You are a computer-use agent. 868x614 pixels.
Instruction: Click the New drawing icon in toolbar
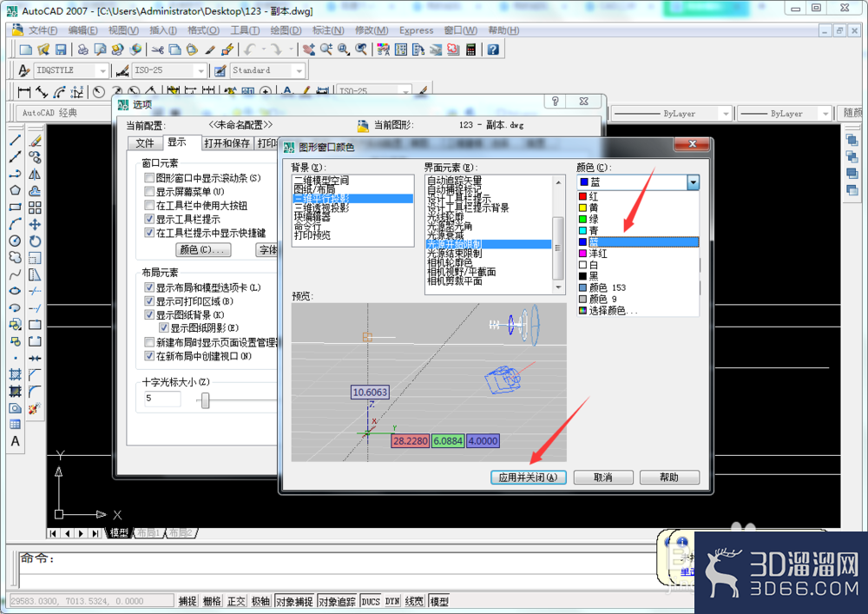pos(25,50)
